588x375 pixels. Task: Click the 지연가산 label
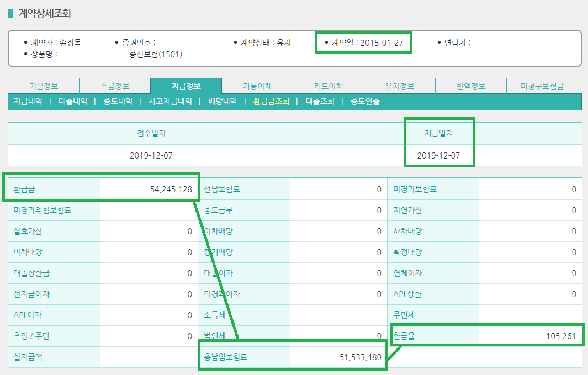(x=407, y=210)
